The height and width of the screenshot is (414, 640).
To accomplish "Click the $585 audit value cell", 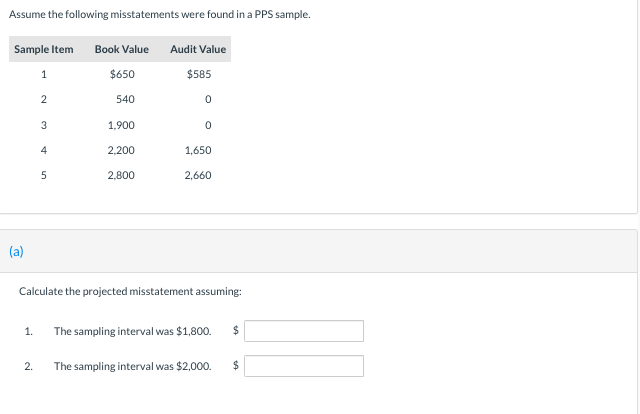I will [199, 75].
